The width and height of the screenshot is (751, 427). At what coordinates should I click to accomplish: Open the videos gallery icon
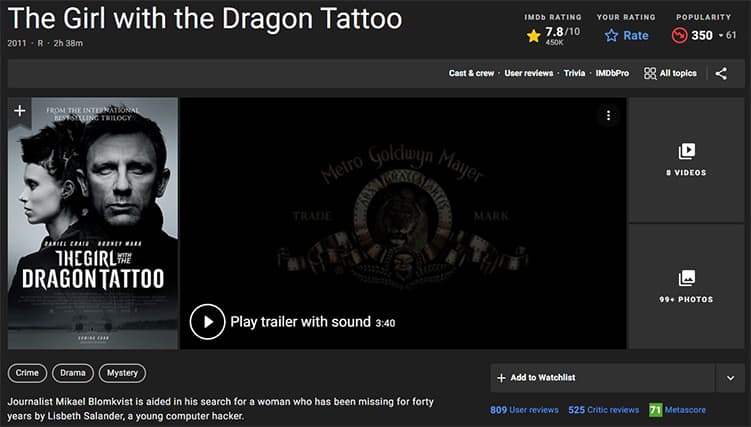(686, 151)
